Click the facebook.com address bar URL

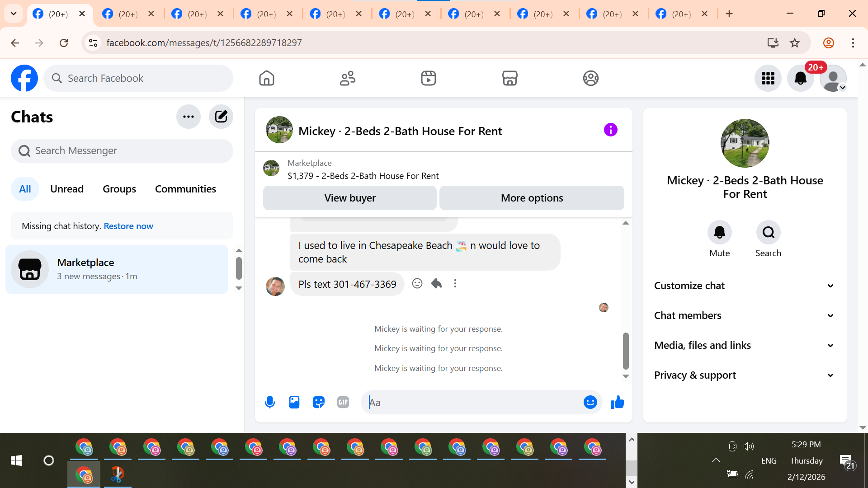coord(204,43)
